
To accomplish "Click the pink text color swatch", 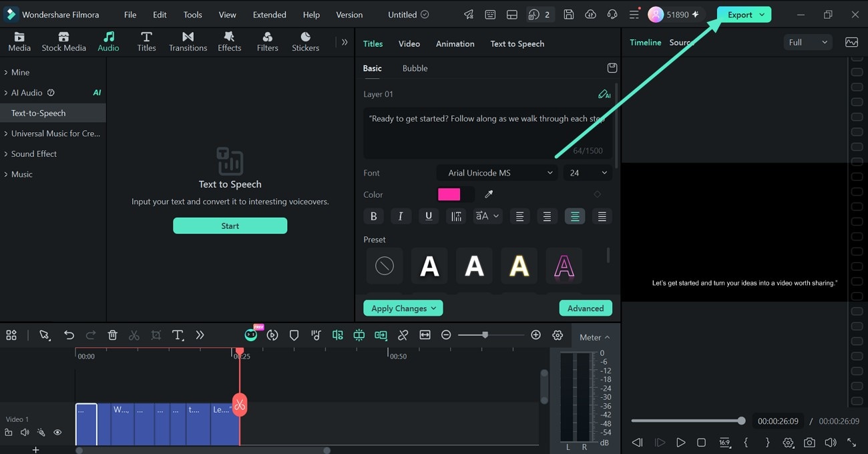I will (x=449, y=194).
